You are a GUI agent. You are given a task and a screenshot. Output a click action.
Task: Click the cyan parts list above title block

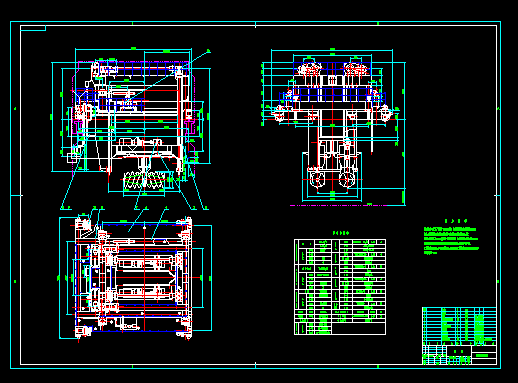click(x=459, y=326)
